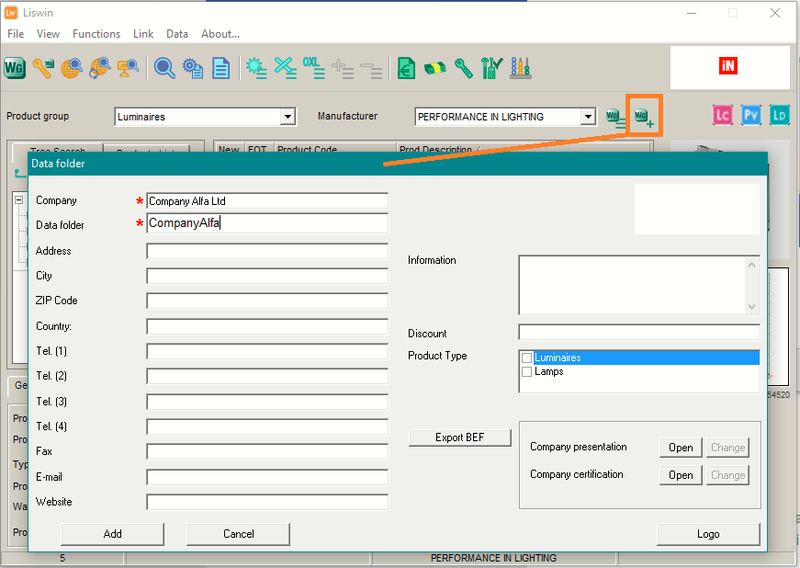The image size is (800, 568).
Task: Click into the Data folder field
Action: [x=267, y=223]
